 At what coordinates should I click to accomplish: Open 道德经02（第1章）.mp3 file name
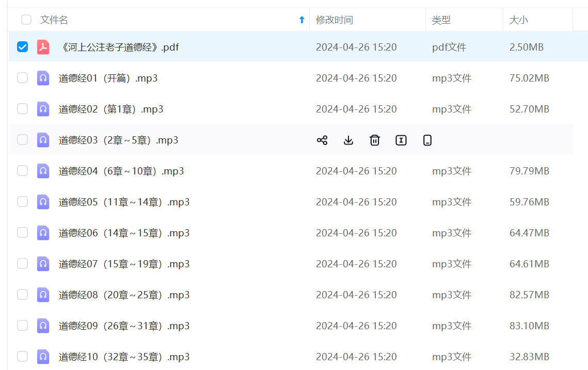[x=111, y=109]
